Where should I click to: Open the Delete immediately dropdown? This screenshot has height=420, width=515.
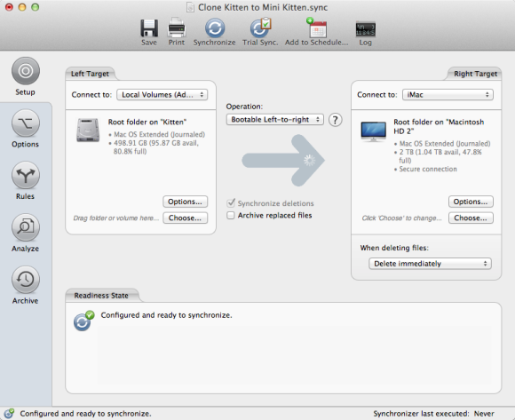click(x=430, y=264)
